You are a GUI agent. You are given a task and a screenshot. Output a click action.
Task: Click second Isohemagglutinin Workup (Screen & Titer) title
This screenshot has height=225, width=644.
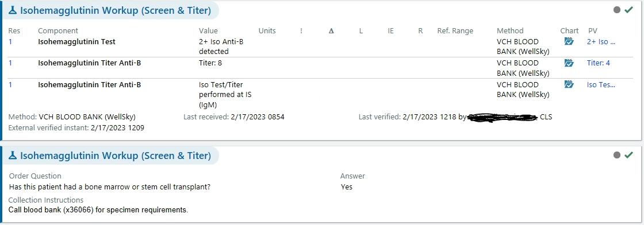(x=116, y=156)
